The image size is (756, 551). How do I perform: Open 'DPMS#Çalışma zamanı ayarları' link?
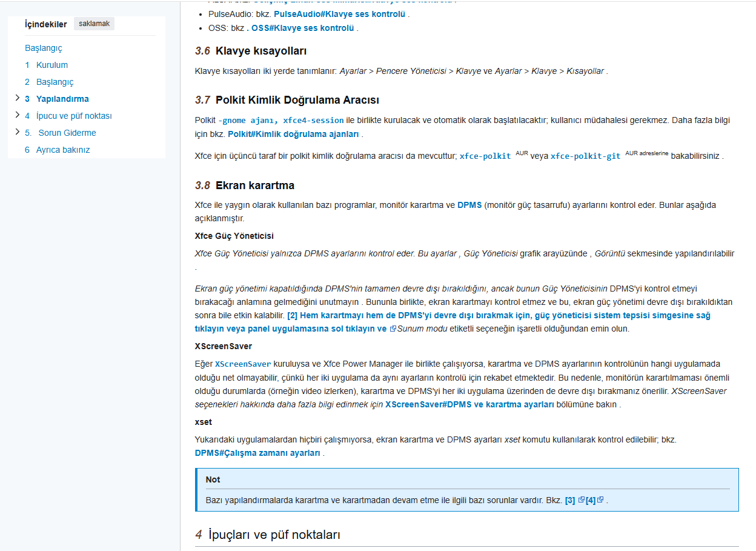click(257, 453)
